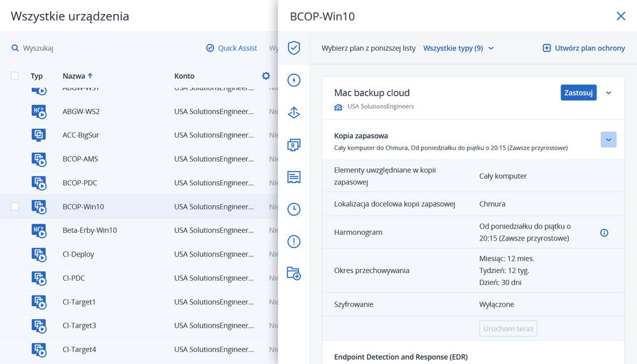Click the 'Chmura' destination value
637x364 pixels.
pos(492,204)
